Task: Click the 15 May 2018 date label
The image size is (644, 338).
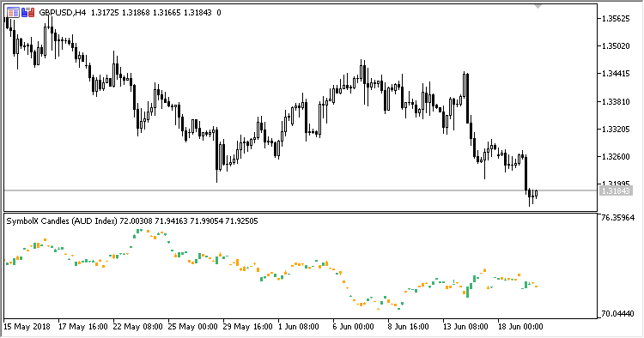Action: [x=27, y=327]
